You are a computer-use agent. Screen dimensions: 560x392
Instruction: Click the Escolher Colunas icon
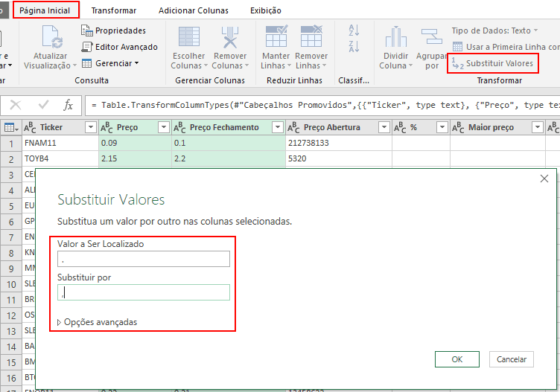pyautogui.click(x=189, y=36)
